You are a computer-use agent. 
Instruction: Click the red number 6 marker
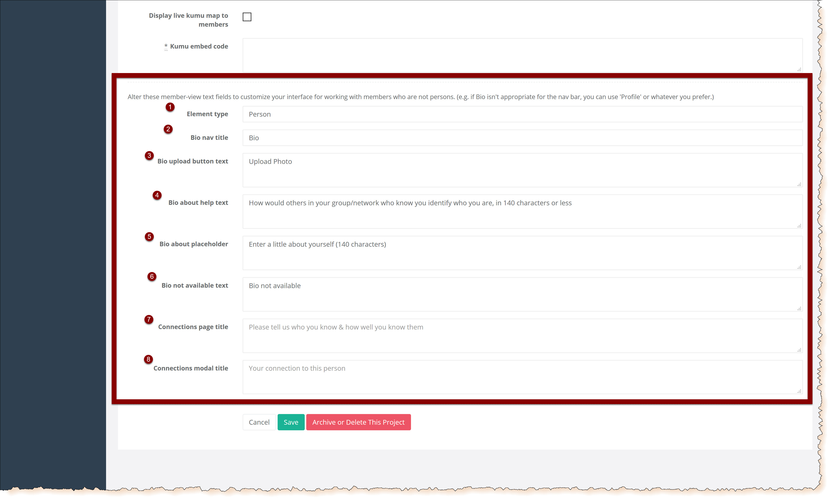(x=152, y=277)
